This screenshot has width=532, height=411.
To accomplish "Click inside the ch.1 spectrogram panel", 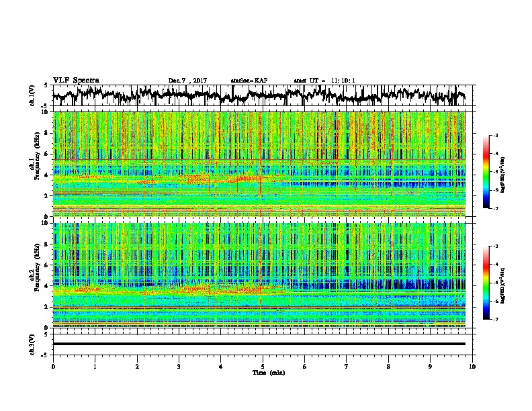I will (x=259, y=164).
